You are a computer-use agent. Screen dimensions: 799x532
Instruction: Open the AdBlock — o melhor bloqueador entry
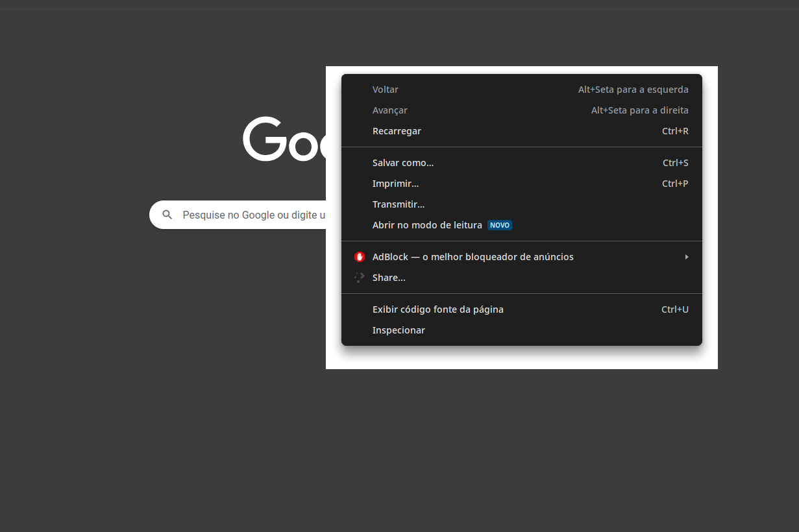click(473, 257)
